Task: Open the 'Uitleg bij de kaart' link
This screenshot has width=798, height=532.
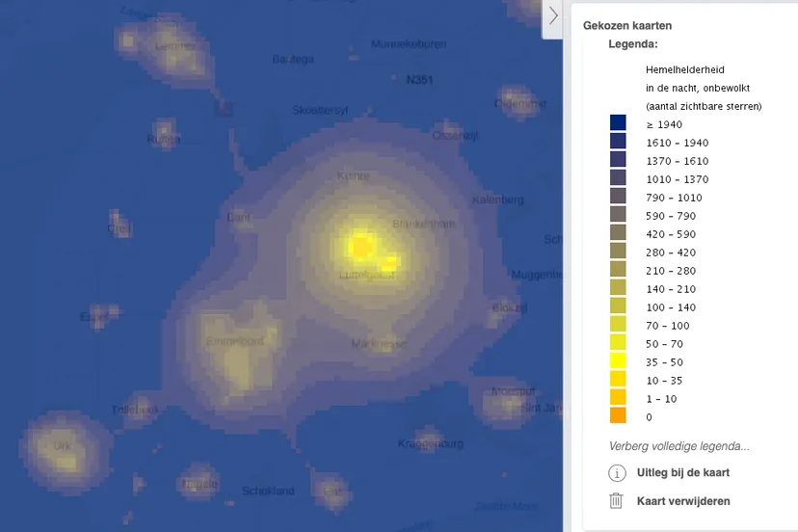Action: (x=682, y=473)
